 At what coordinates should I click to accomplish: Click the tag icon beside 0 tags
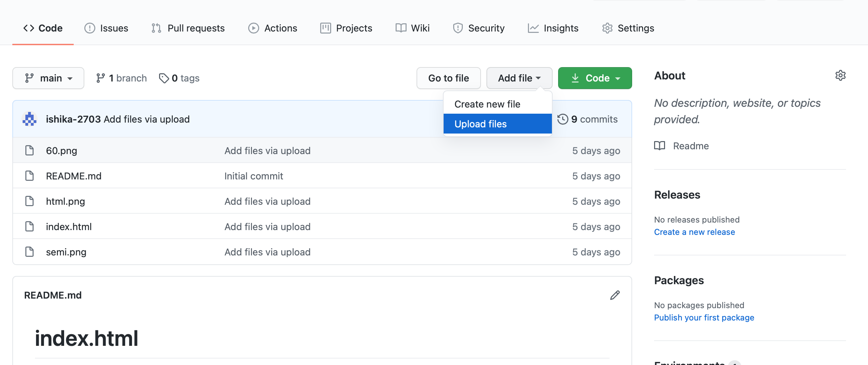tap(164, 78)
